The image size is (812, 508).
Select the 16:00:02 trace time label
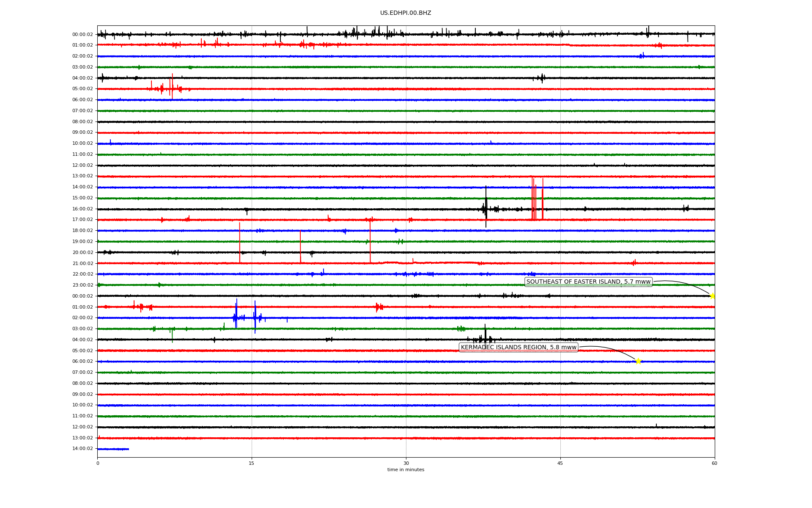[x=82, y=209]
